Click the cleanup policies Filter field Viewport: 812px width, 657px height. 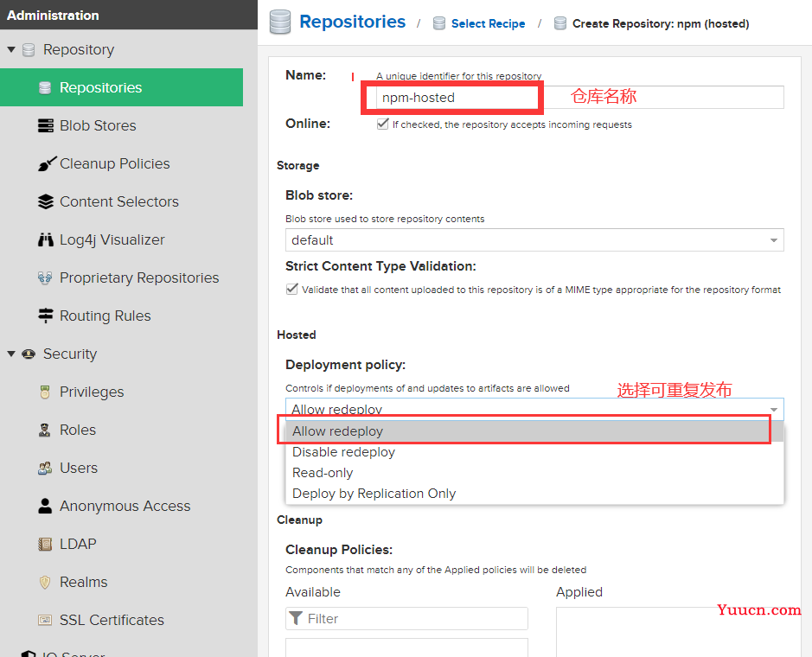(406, 619)
